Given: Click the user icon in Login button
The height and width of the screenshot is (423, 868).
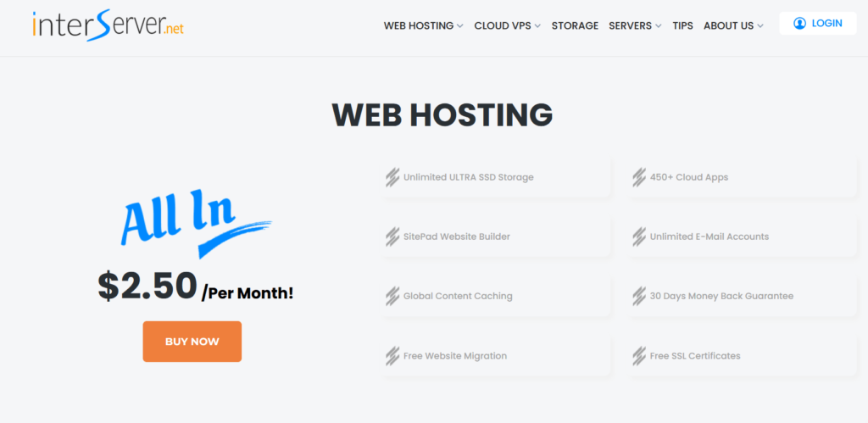Looking at the screenshot, I should point(799,24).
